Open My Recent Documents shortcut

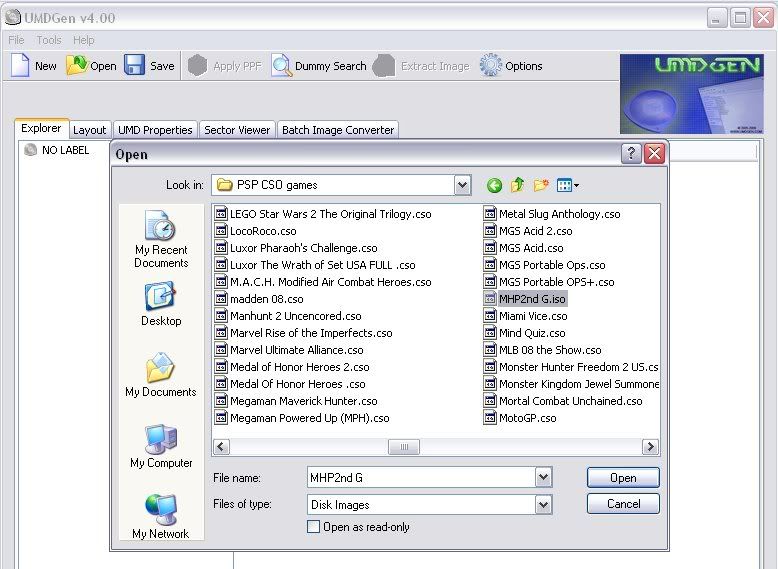[x=161, y=239]
